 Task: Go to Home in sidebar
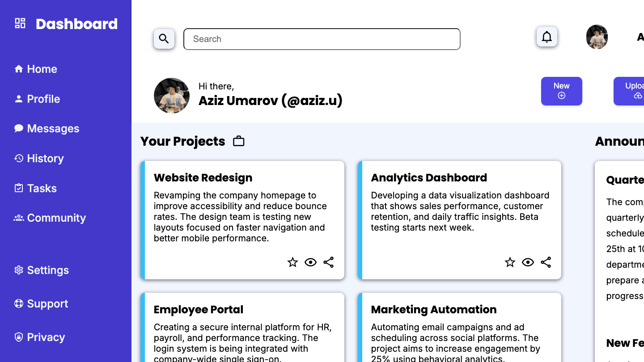[42, 69]
